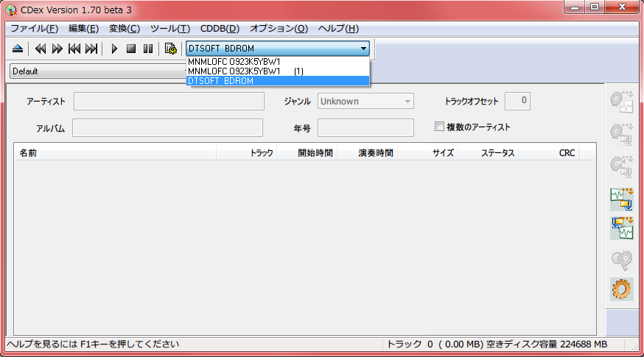Open the オプション(O) menu
Viewport: 644px width, 357px height.
[x=279, y=29]
